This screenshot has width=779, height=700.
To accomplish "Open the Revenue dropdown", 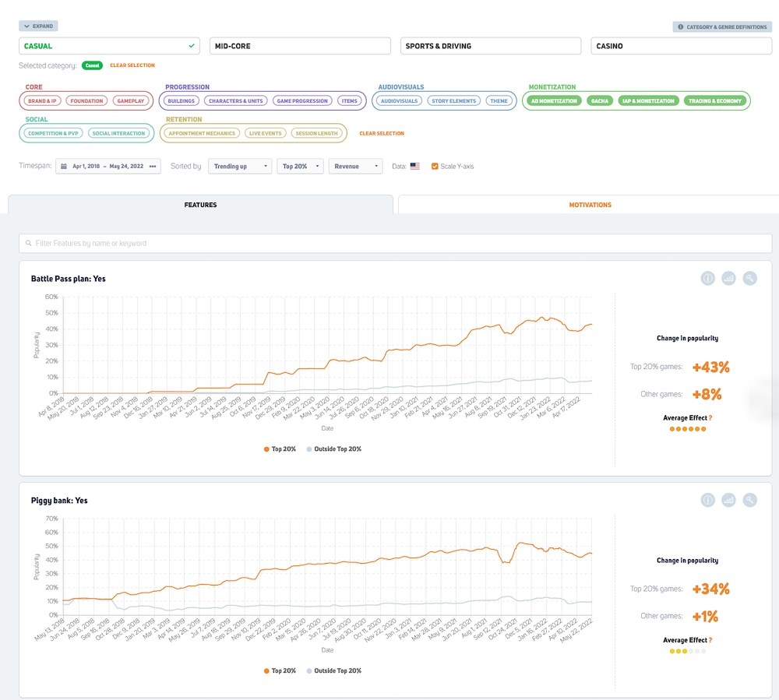I will pyautogui.click(x=356, y=167).
